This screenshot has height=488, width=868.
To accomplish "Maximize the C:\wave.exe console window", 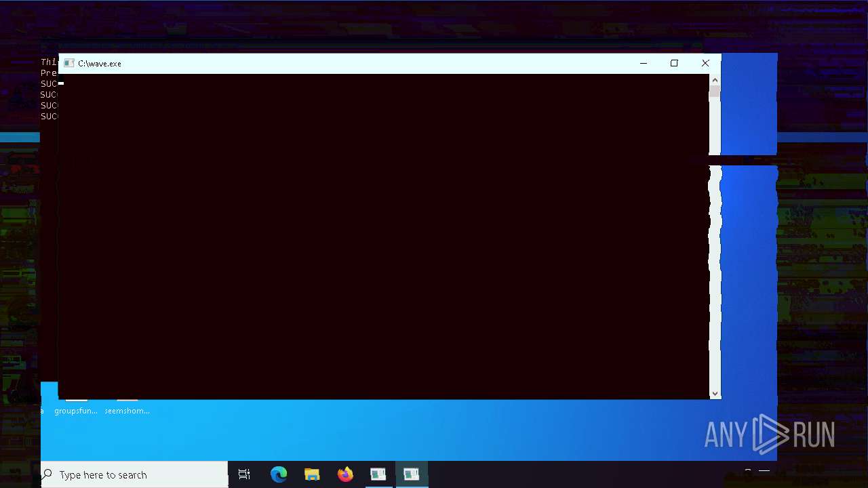I will [674, 63].
